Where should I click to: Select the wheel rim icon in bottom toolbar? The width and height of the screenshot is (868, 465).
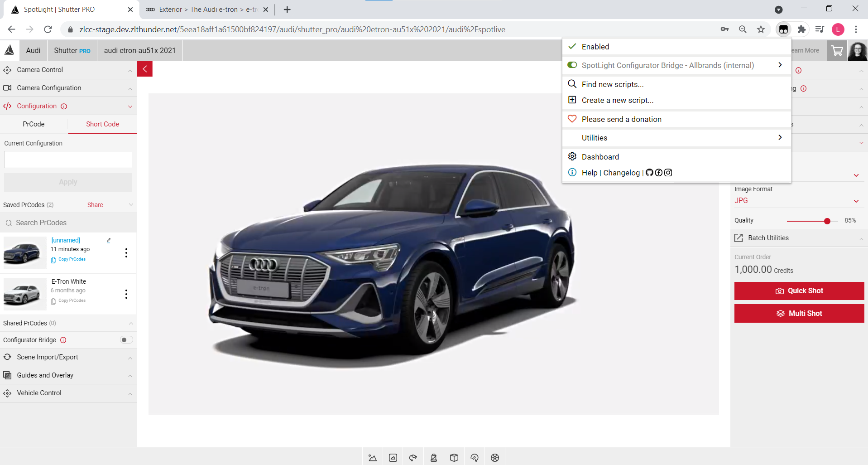point(495,458)
